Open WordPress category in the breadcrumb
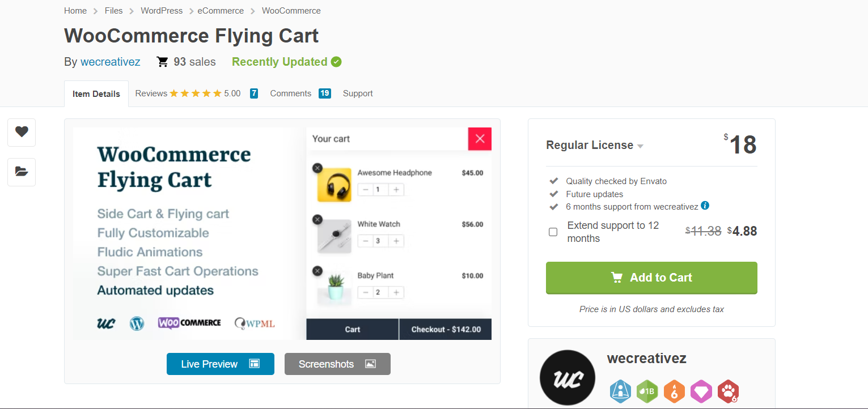Screen dimensions: 868x409 [x=162, y=11]
